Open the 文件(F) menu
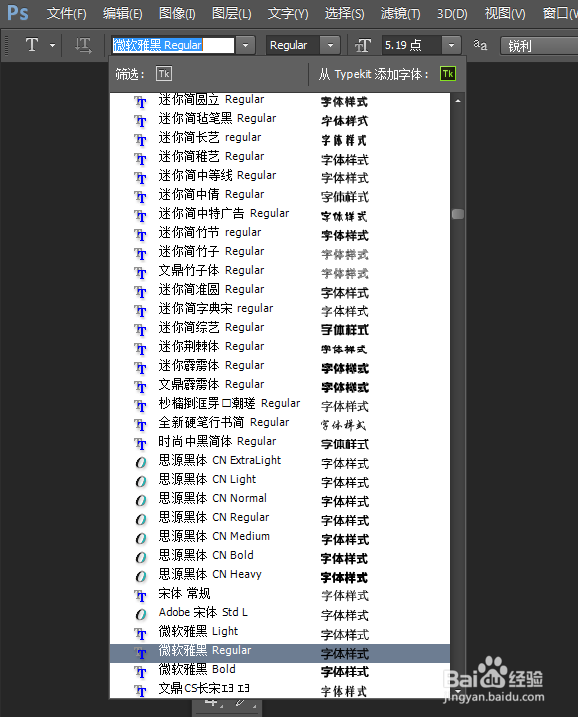The width and height of the screenshot is (578, 717). point(66,13)
